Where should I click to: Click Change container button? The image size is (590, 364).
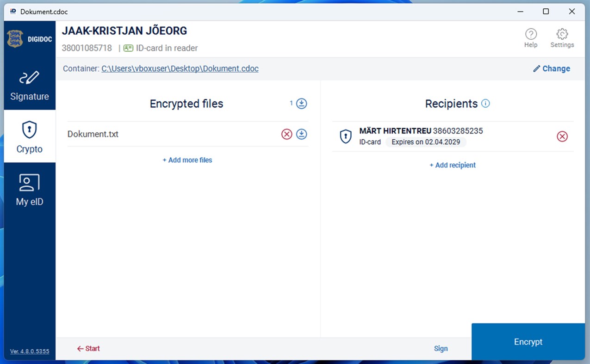point(552,68)
